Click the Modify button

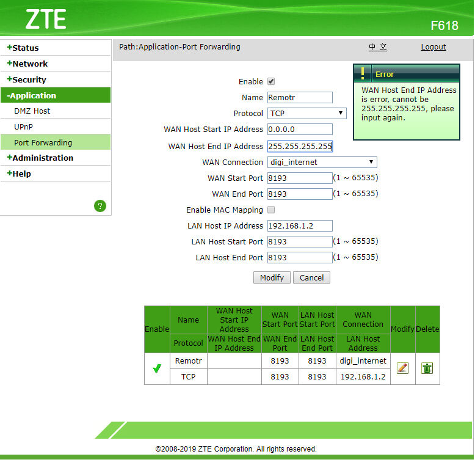272,277
